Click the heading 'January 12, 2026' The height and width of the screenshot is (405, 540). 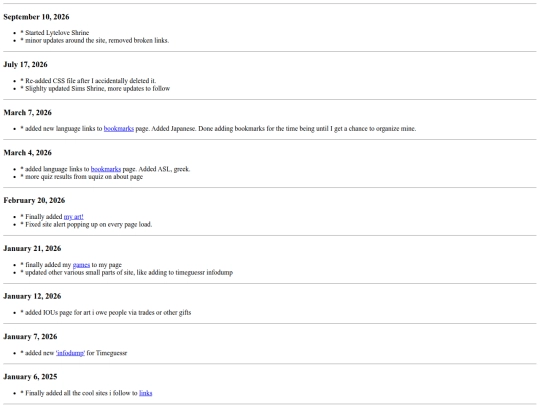[x=32, y=296]
